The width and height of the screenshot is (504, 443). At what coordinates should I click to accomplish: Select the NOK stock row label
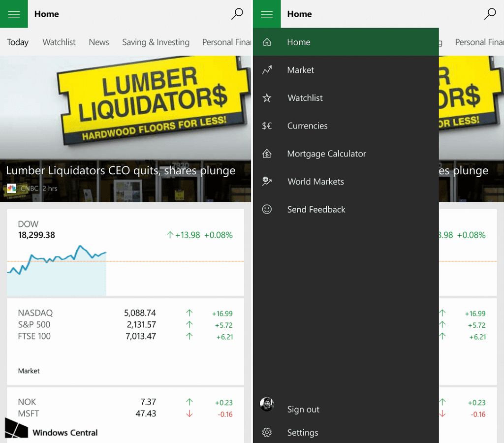pyautogui.click(x=27, y=402)
